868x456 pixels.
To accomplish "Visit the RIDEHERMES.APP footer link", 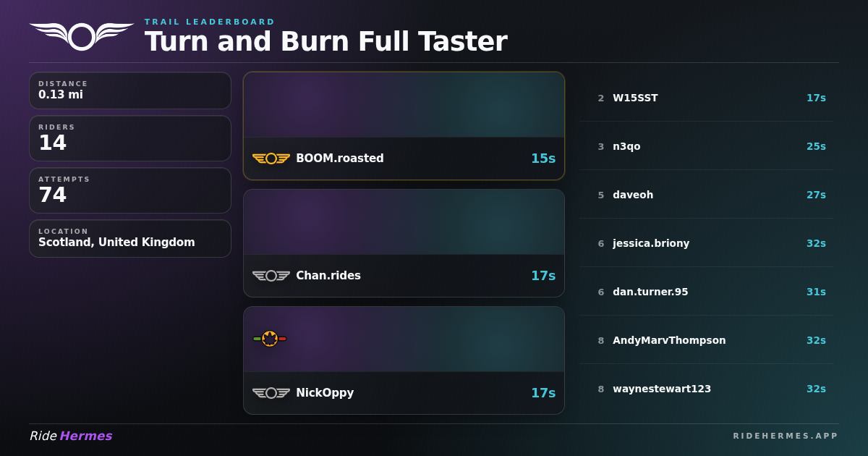I will [786, 436].
